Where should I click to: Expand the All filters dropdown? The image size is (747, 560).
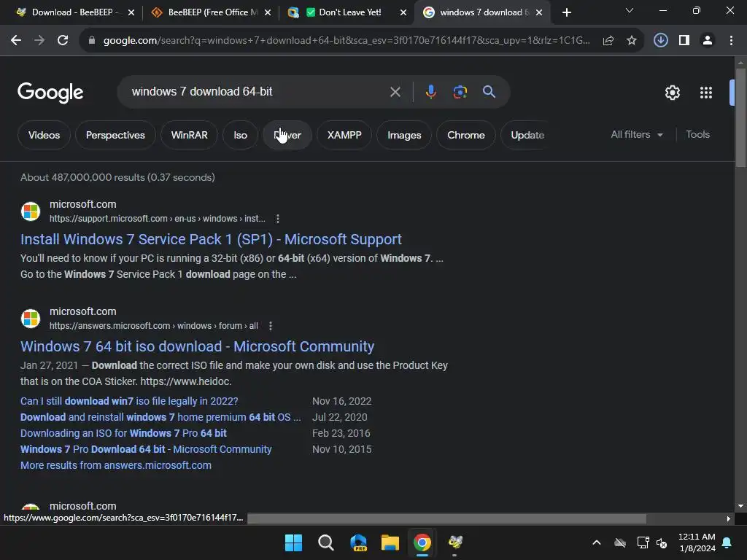[636, 135]
